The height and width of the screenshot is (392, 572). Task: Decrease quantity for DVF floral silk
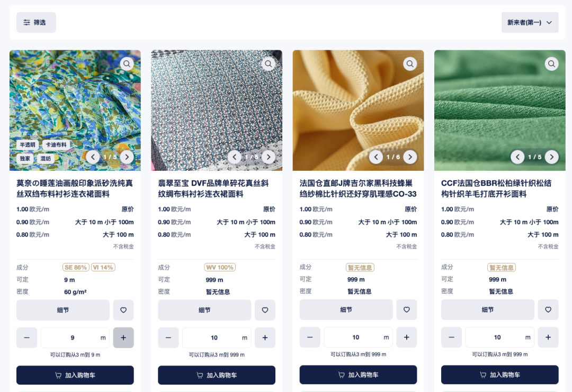[x=168, y=338]
